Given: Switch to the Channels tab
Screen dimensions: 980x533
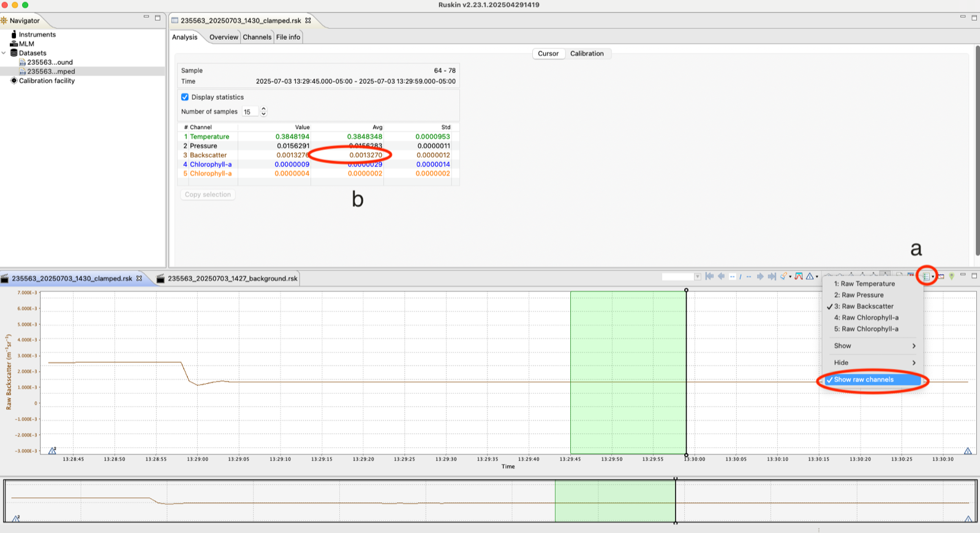Looking at the screenshot, I should click(x=257, y=37).
